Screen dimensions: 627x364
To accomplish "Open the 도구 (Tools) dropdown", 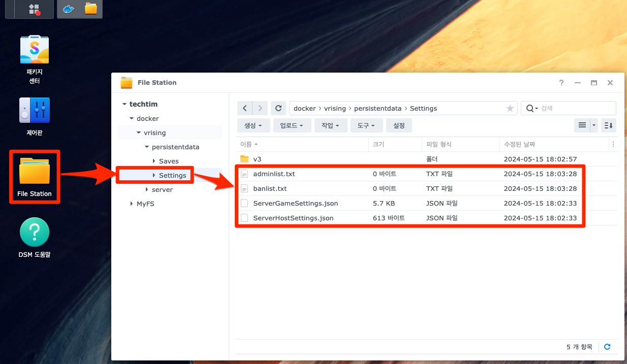I will tap(366, 125).
